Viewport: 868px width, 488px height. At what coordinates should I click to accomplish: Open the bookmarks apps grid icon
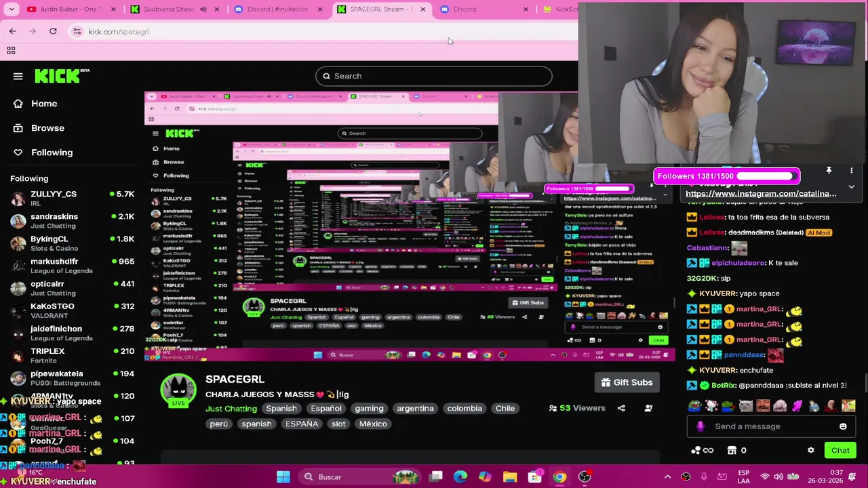click(11, 50)
